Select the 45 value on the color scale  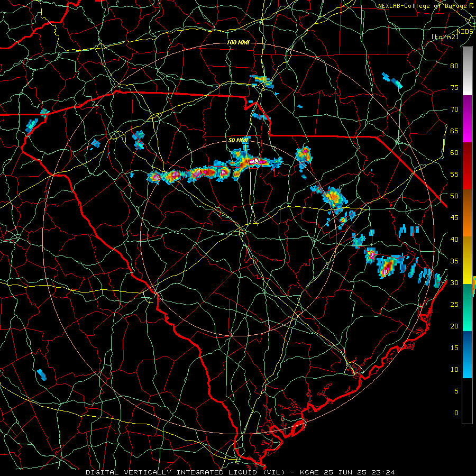pos(454,218)
